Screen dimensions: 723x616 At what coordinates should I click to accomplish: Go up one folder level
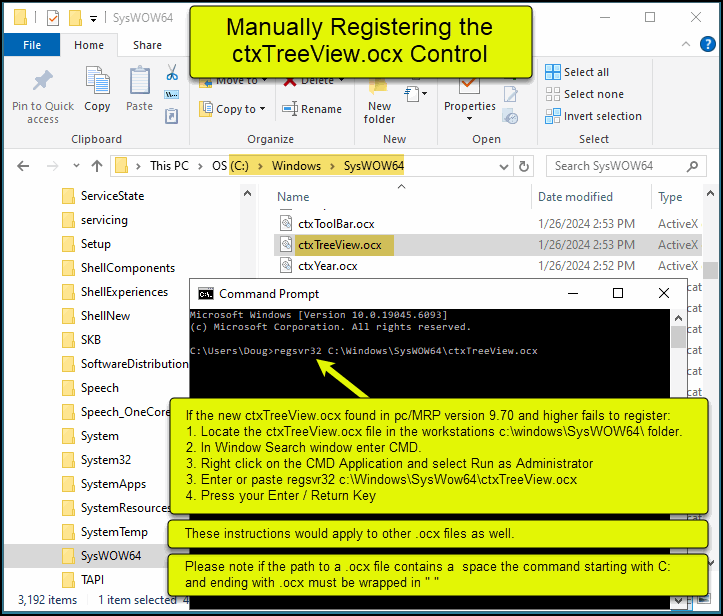[97, 166]
